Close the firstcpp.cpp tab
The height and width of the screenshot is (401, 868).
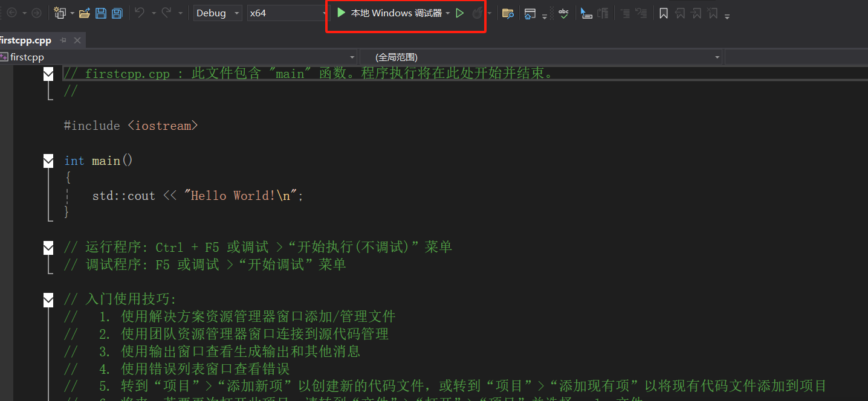[77, 40]
